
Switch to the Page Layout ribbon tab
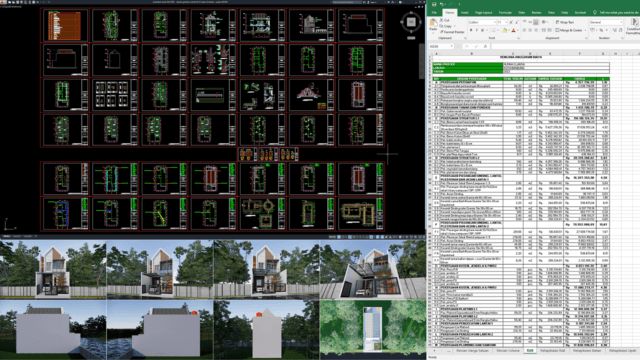coord(483,13)
